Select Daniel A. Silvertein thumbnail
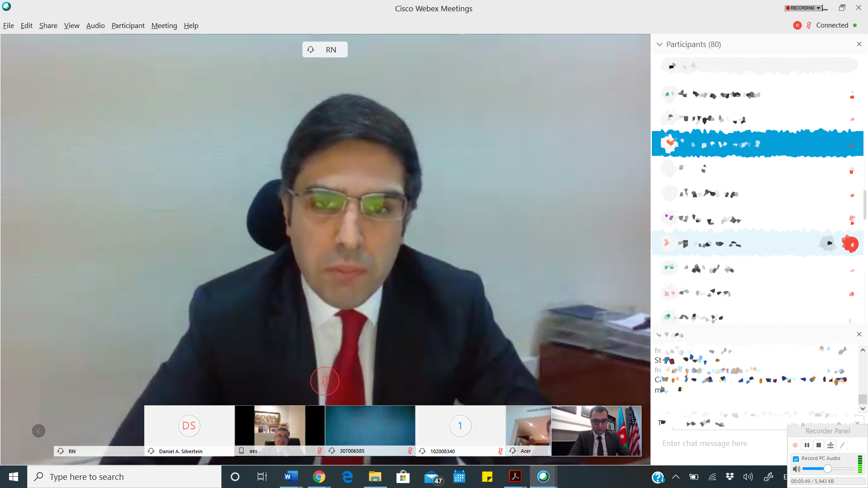Image resolution: width=868 pixels, height=488 pixels. (189, 431)
